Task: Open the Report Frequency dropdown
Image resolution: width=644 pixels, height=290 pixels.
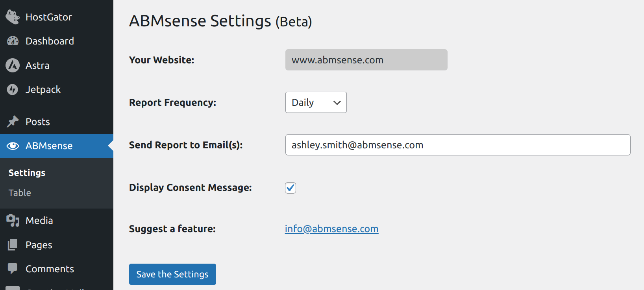Action: point(316,102)
